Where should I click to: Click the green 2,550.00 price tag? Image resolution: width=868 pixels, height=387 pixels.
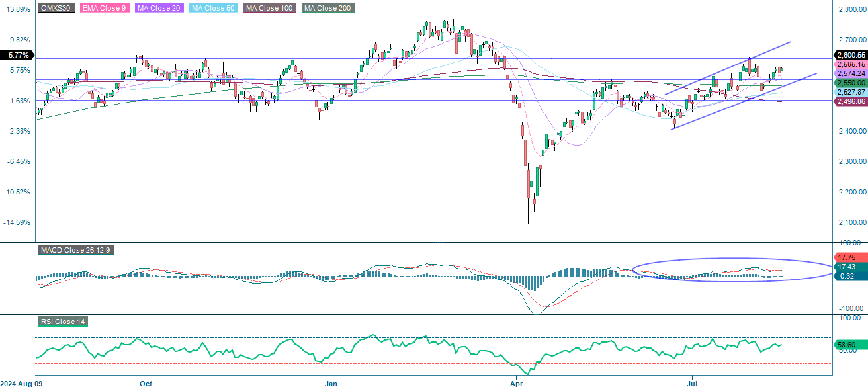(x=850, y=82)
